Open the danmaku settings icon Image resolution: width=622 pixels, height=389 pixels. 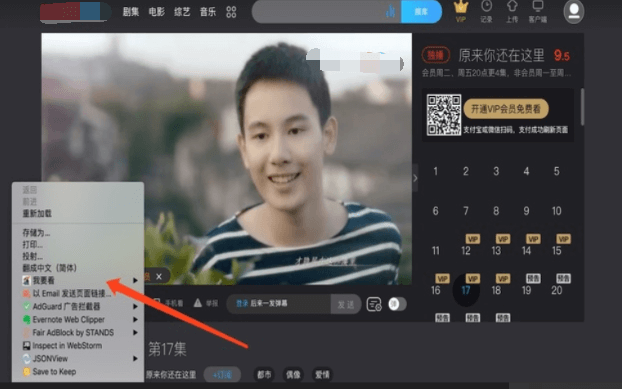374,304
